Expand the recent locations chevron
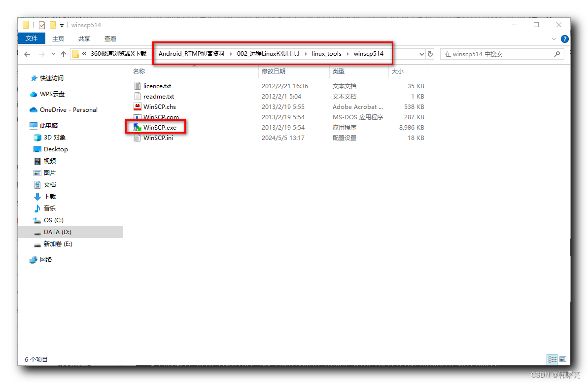 [53, 54]
